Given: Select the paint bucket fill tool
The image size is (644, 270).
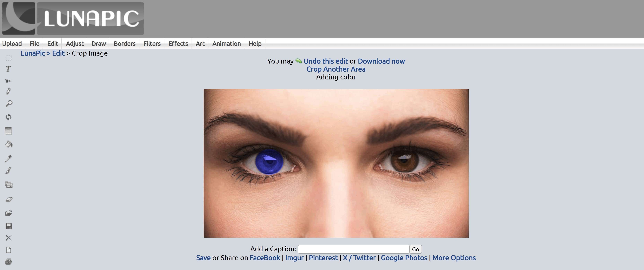Looking at the screenshot, I should (9, 144).
